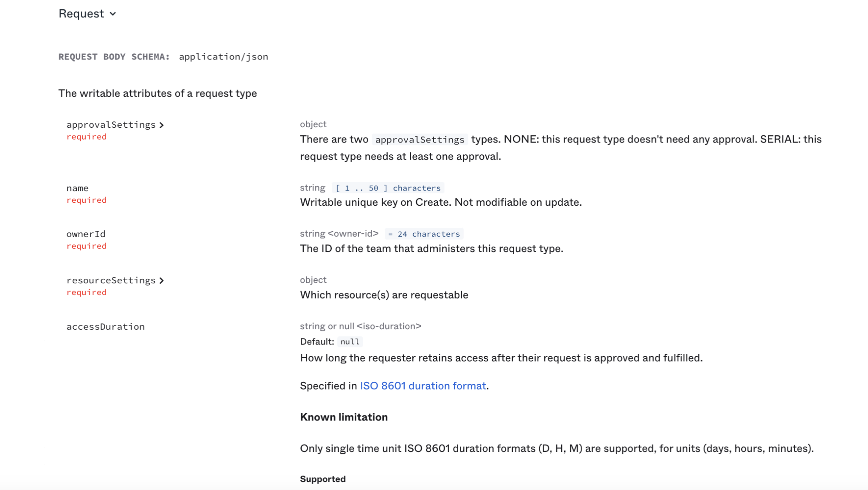Select the accessDuration property label
The width and height of the screenshot is (868, 490).
(x=105, y=327)
